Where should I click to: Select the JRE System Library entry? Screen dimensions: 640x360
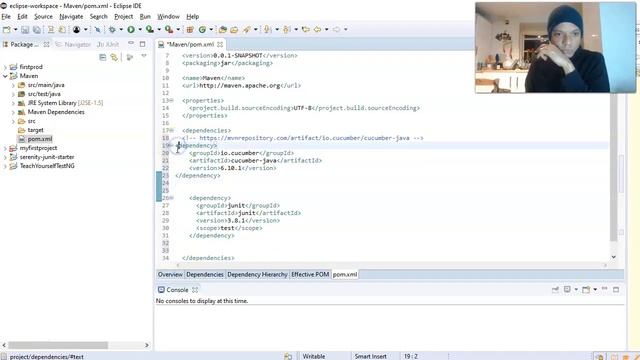pyautogui.click(x=60, y=103)
